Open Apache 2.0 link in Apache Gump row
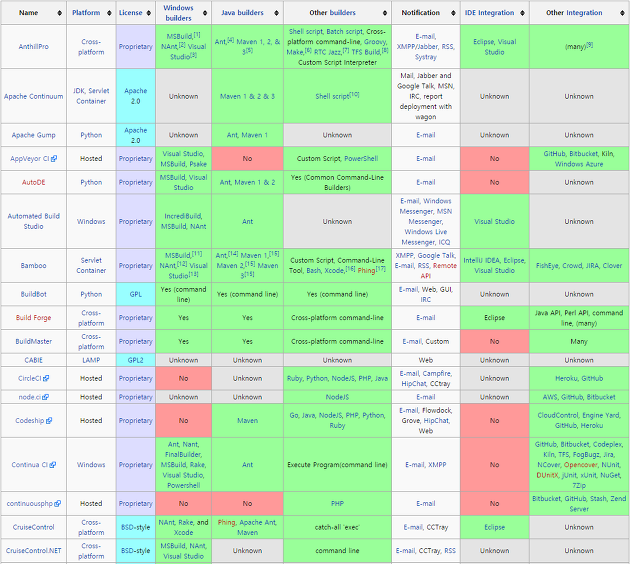 coord(135,135)
